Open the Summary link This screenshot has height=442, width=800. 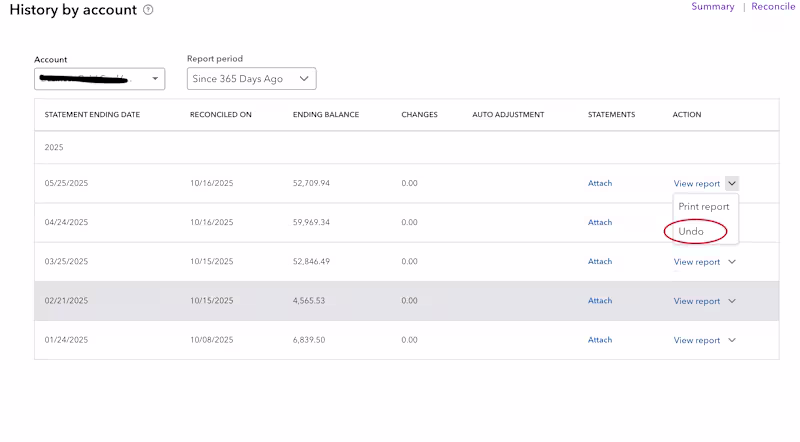713,7
